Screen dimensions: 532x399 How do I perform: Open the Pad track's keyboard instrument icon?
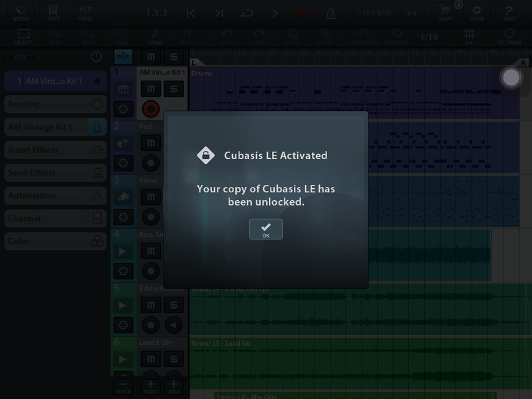(x=123, y=143)
